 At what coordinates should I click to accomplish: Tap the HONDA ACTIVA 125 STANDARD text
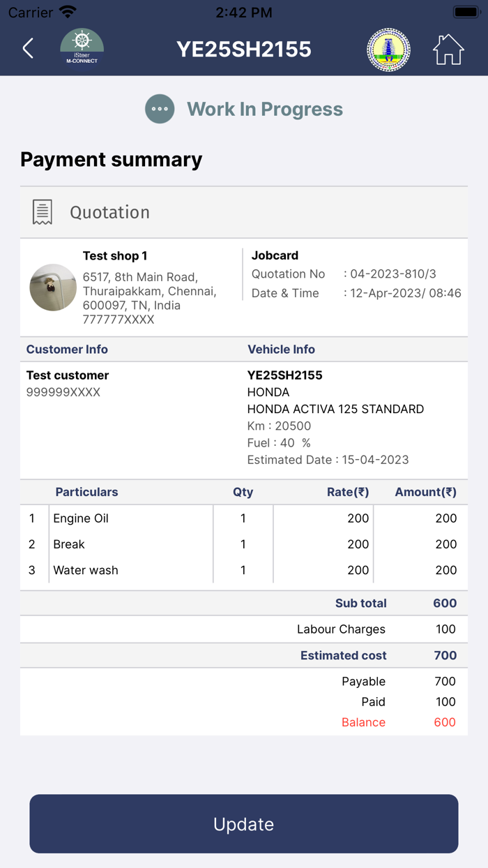(x=335, y=409)
